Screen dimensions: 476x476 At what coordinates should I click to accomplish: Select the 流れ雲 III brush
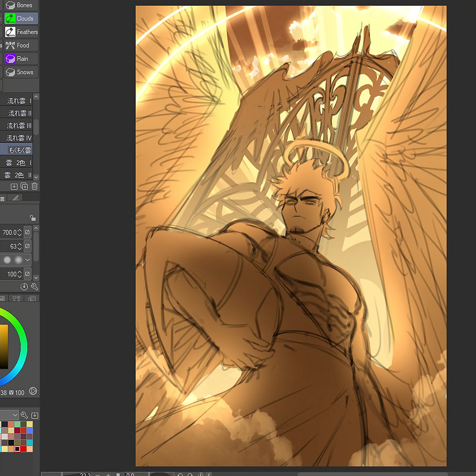19,126
